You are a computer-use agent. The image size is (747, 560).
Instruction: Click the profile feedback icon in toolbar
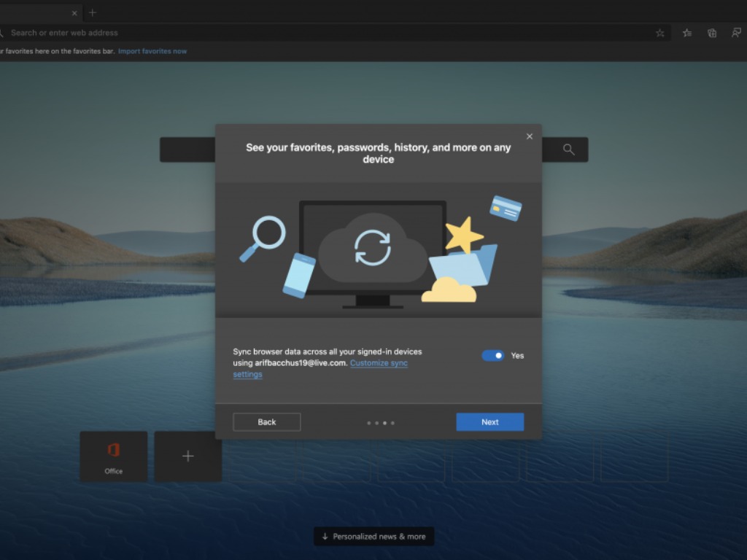736,33
